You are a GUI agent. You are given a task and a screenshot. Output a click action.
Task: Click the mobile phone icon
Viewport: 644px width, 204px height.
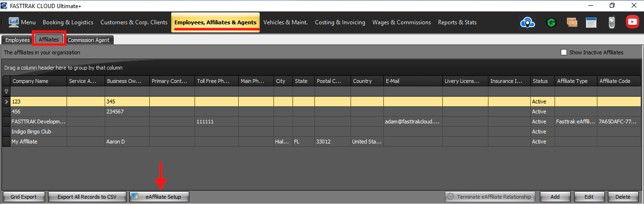612,22
